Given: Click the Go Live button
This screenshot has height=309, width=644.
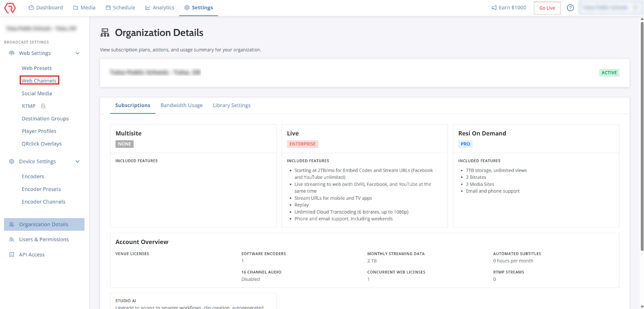Looking at the screenshot, I should 547,8.
